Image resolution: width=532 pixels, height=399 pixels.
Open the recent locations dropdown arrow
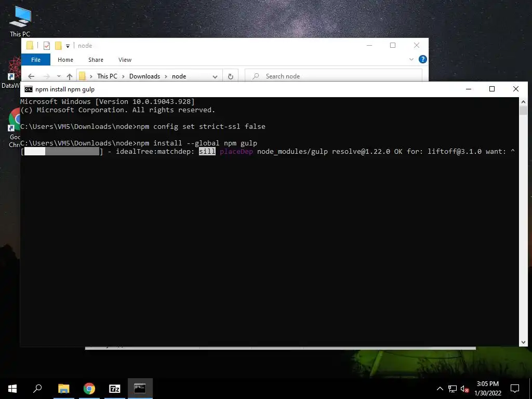[59, 76]
